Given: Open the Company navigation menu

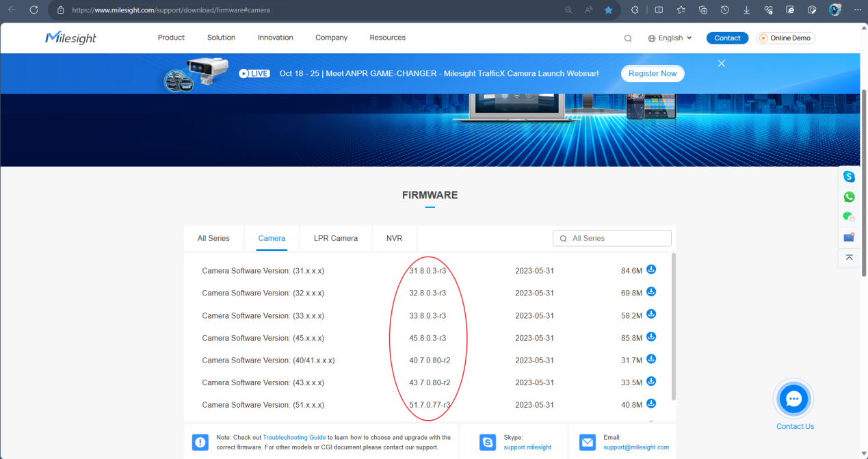Looking at the screenshot, I should (331, 38).
